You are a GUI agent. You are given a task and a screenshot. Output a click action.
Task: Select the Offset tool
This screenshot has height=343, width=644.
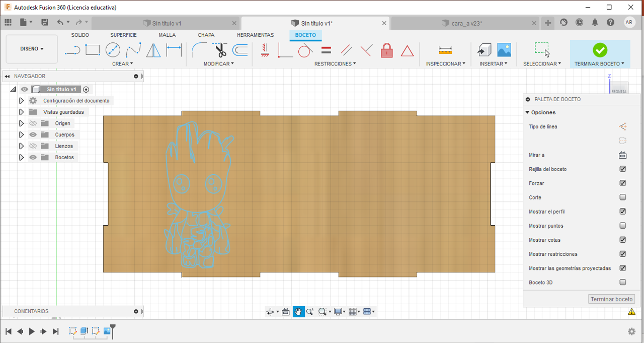240,50
